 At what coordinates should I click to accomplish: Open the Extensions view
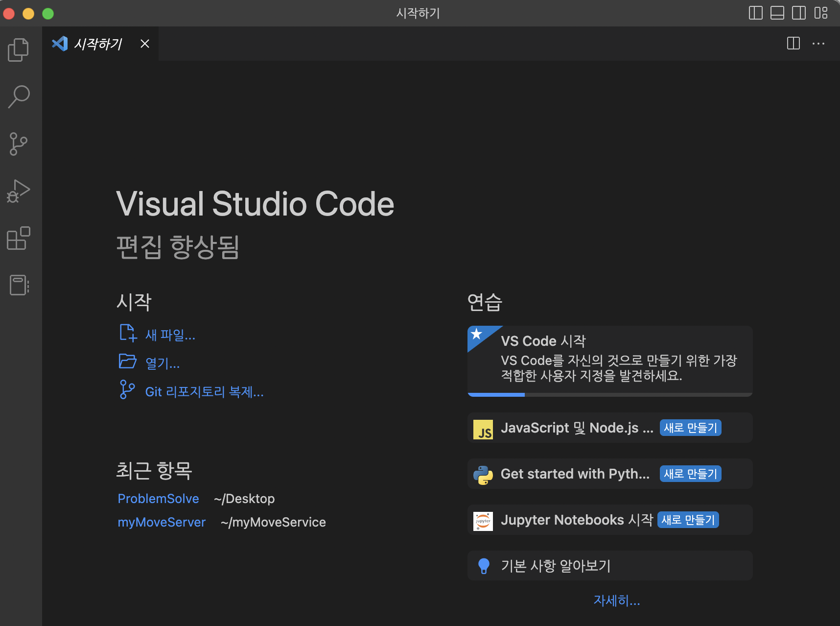(x=19, y=238)
